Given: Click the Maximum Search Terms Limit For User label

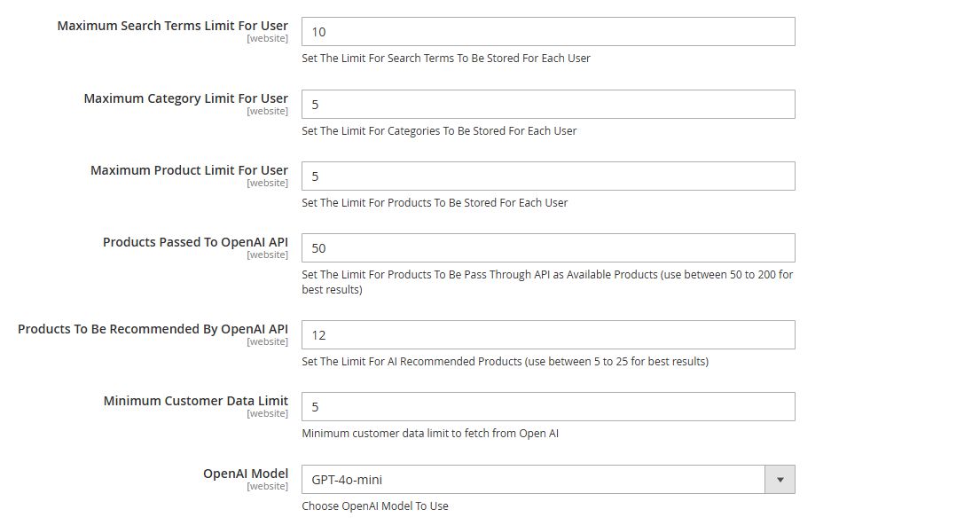Looking at the screenshot, I should coord(173,26).
